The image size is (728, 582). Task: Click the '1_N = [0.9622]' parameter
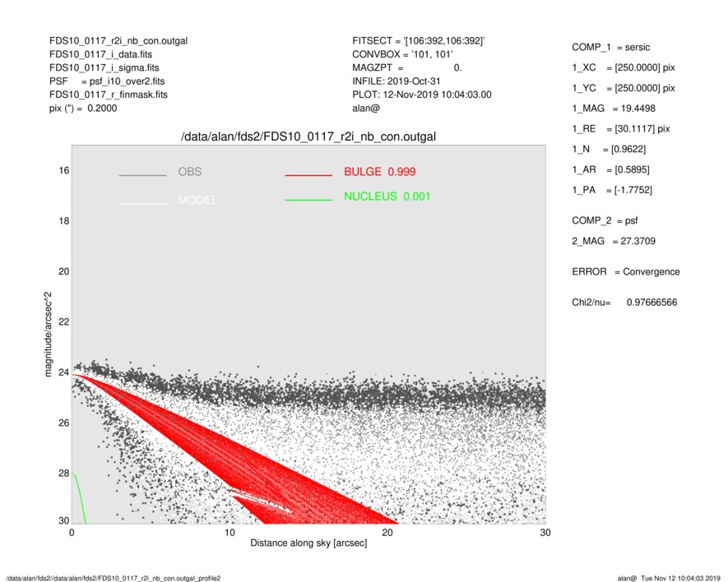609,150
